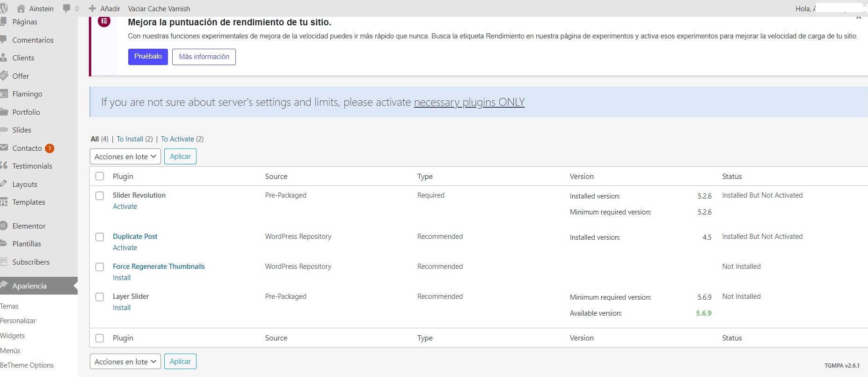This screenshot has height=377, width=868.
Task: Show the To Activate filter
Action: (x=177, y=139)
